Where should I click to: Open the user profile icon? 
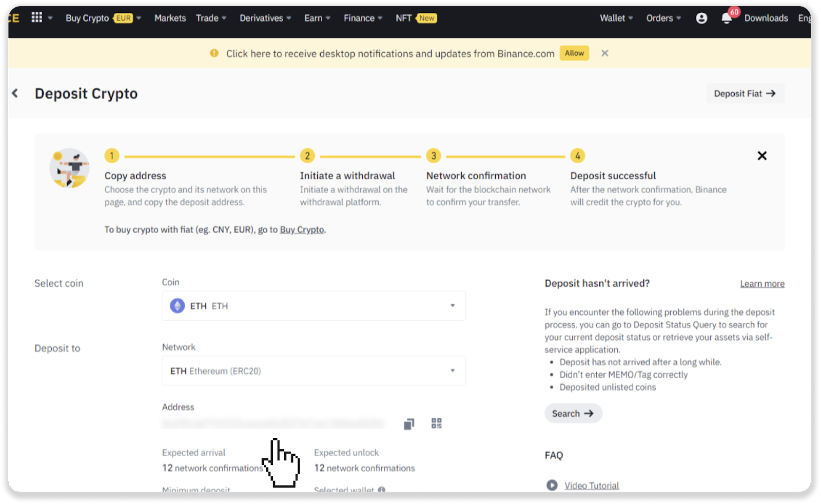click(x=701, y=18)
